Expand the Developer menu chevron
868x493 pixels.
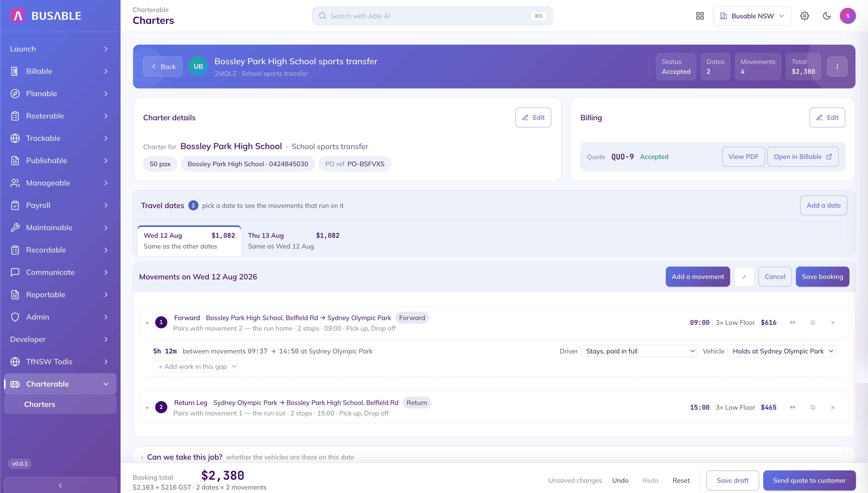click(106, 339)
